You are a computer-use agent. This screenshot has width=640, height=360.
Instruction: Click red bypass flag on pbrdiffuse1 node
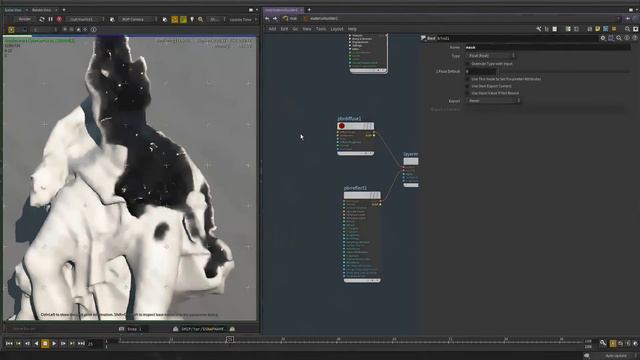coord(342,126)
